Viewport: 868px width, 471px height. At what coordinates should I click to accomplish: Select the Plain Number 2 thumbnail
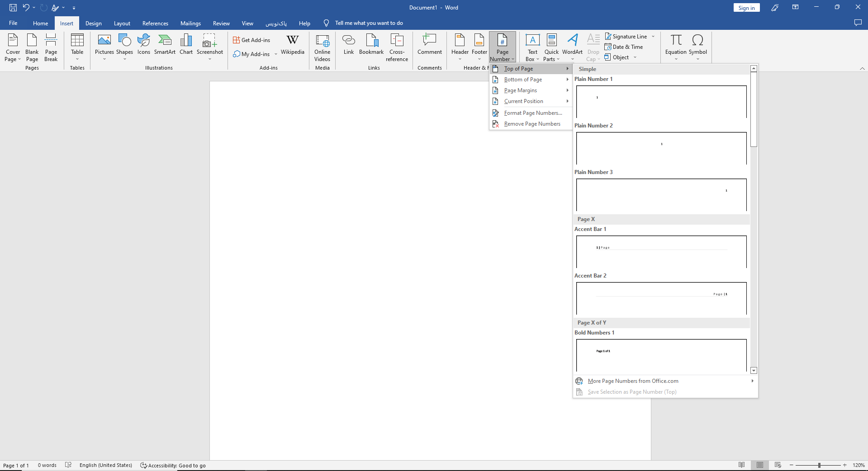point(661,148)
